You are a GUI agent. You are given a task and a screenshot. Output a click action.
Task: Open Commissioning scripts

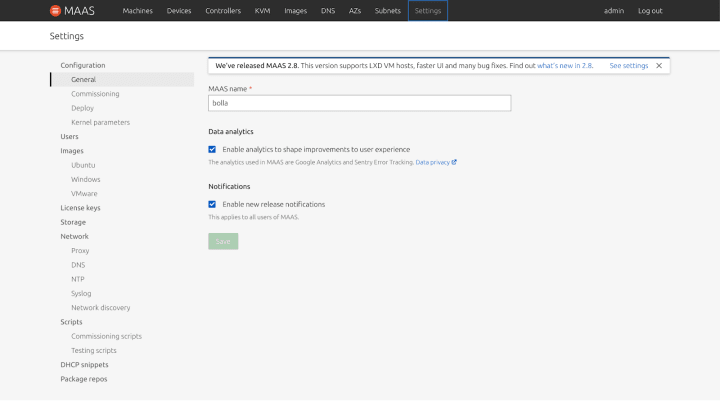point(107,336)
